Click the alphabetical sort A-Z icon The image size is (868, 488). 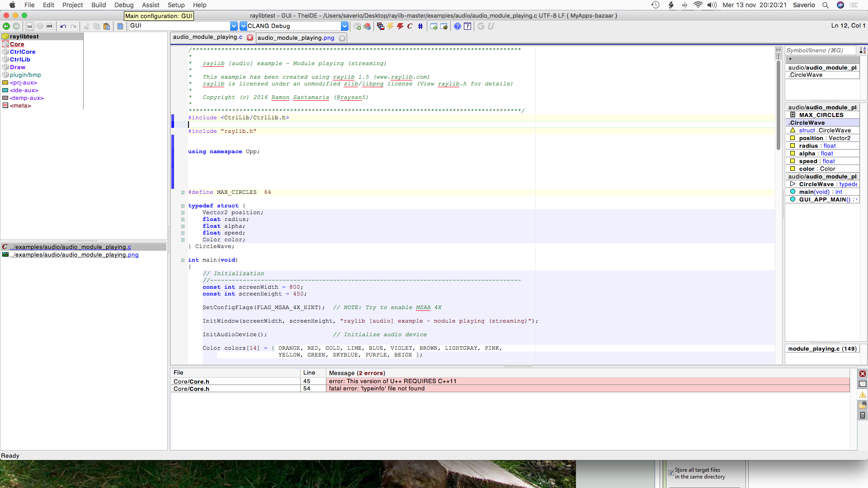click(863, 51)
